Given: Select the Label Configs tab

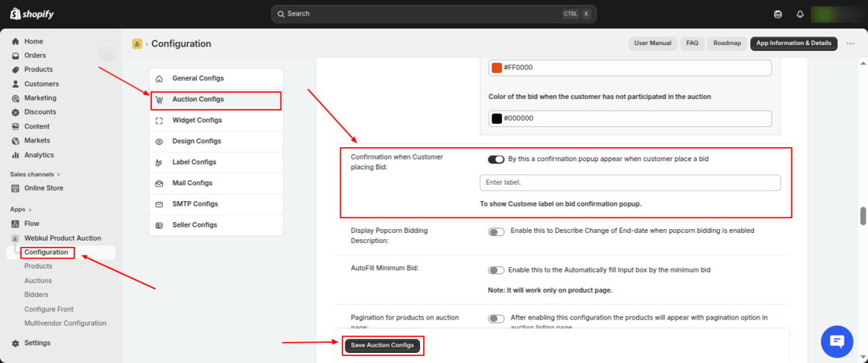Looking at the screenshot, I should (x=216, y=163).
